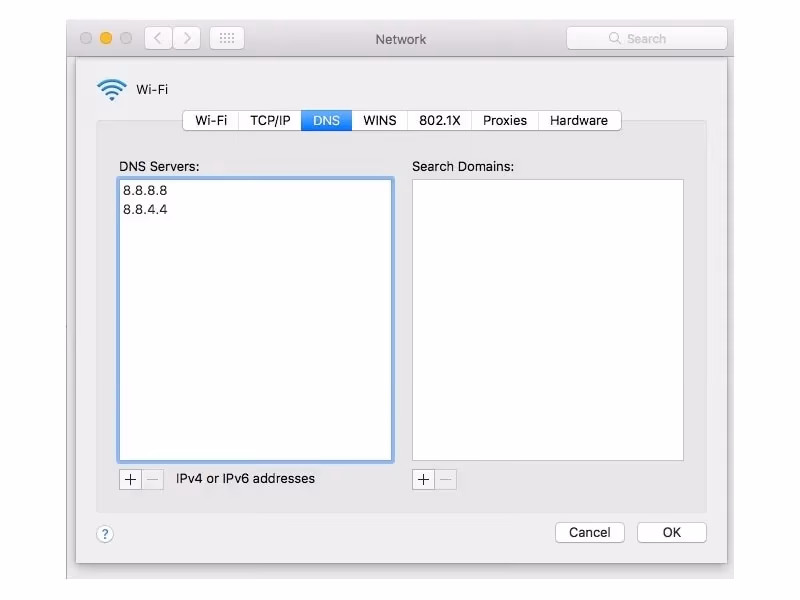Click the back navigation arrow

(157, 37)
